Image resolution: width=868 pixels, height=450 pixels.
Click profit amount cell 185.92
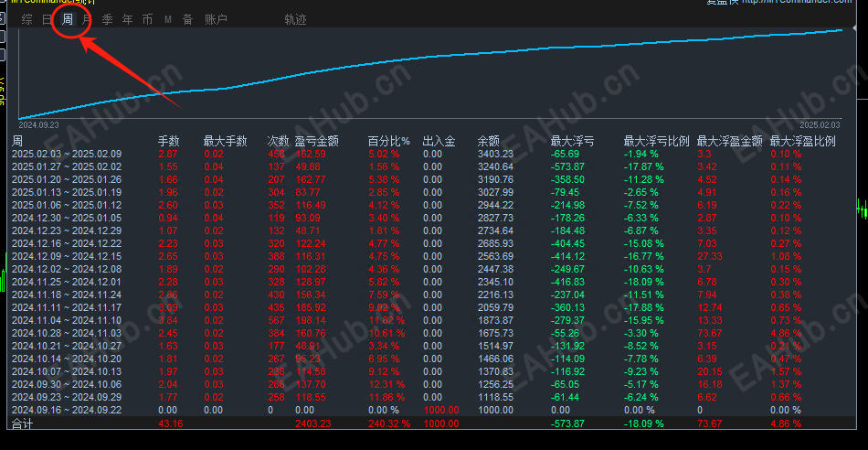pyautogui.click(x=311, y=307)
